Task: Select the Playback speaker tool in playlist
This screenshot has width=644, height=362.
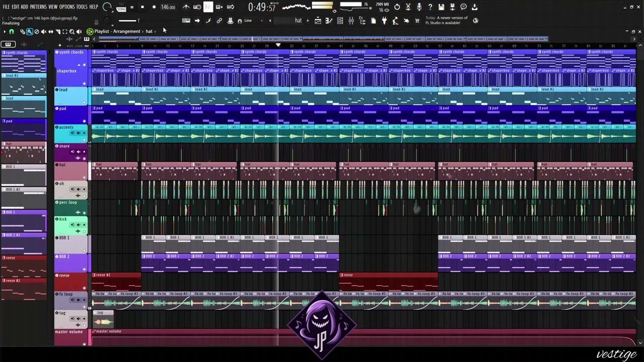Action: pyautogui.click(x=79, y=31)
